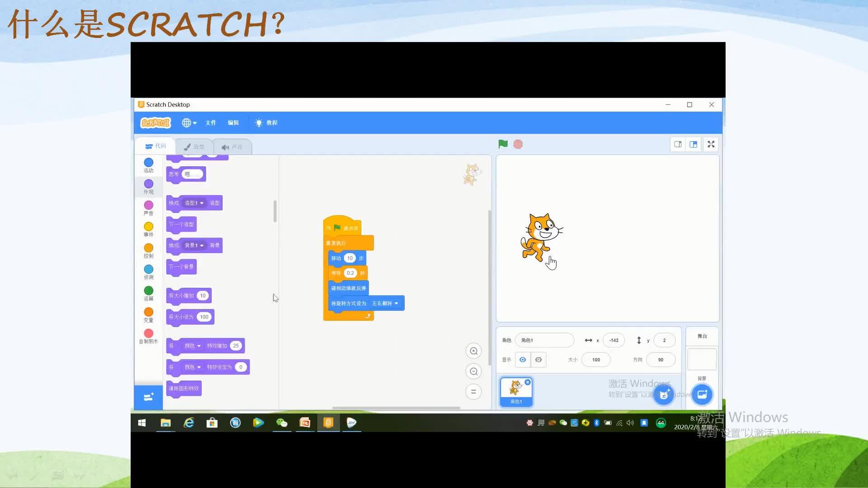Select the 外观 (Looks) block category
Viewport: 868px width, 488px height.
(x=148, y=187)
